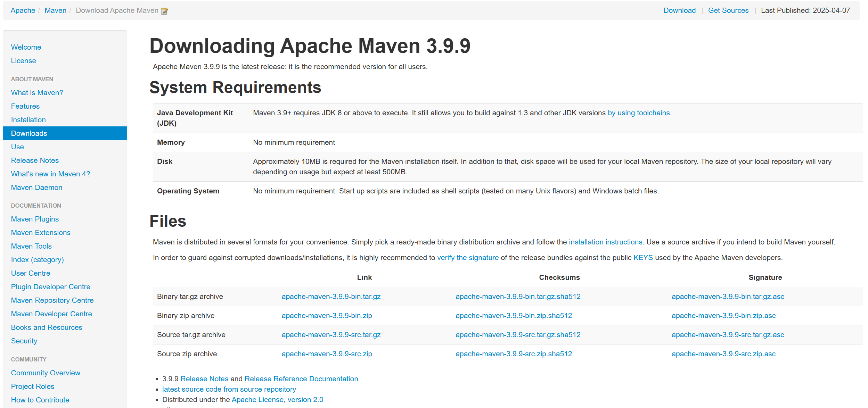The width and height of the screenshot is (868, 408).
Task: Open Release Reference Documentation link
Action: 301,379
